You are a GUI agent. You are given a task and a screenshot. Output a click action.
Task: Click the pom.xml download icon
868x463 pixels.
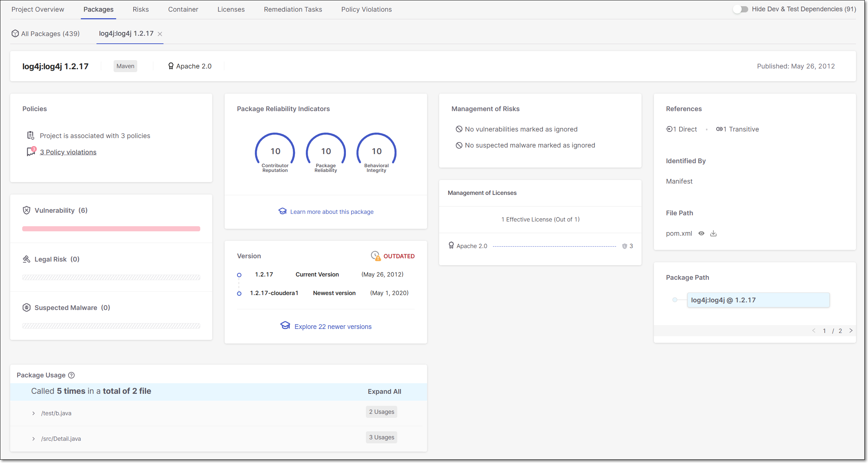coord(713,234)
